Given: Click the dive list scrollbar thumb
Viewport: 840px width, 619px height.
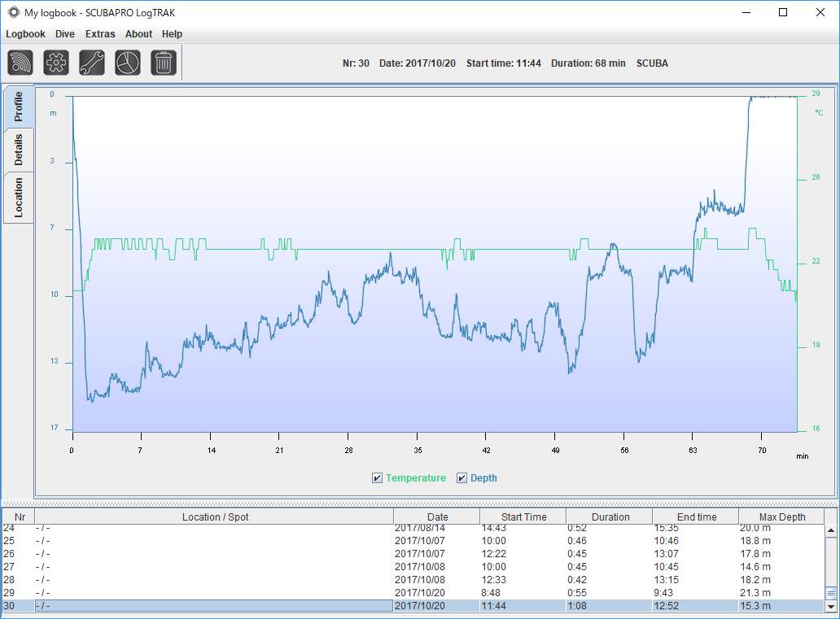Looking at the screenshot, I should tap(831, 593).
